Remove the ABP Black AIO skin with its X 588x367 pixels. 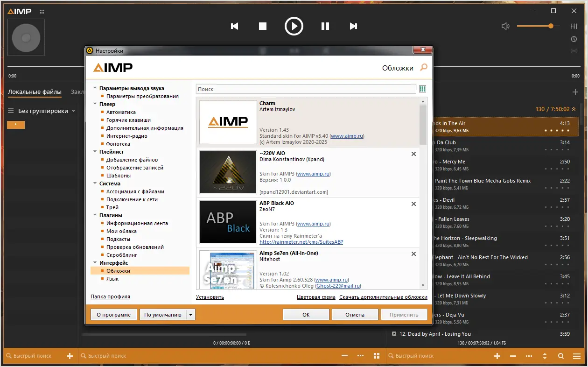click(x=413, y=204)
